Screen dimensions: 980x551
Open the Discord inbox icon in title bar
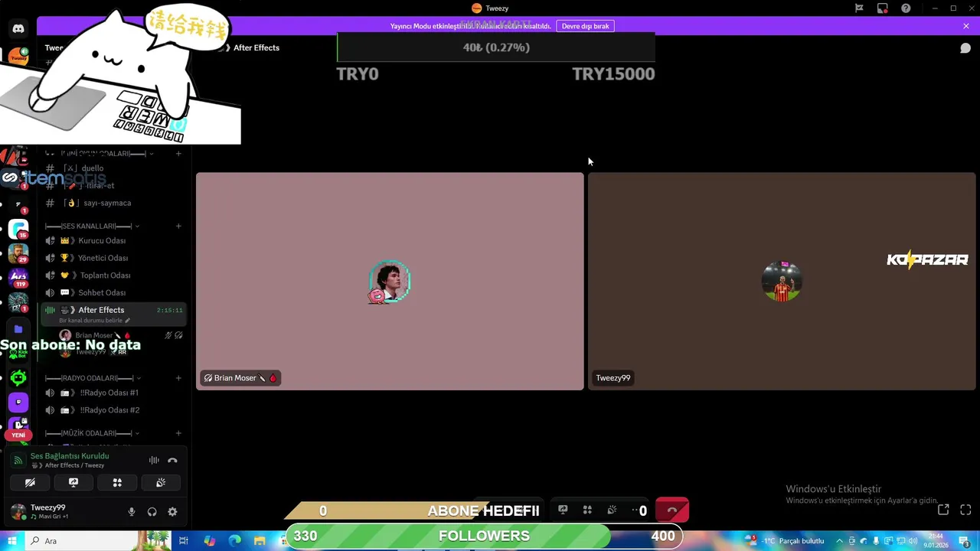tap(883, 8)
